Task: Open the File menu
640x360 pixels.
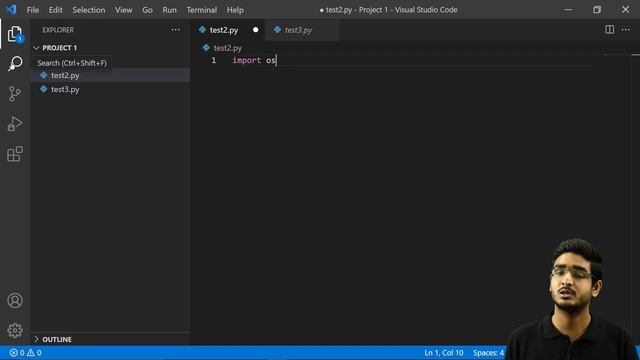Action: (33, 10)
